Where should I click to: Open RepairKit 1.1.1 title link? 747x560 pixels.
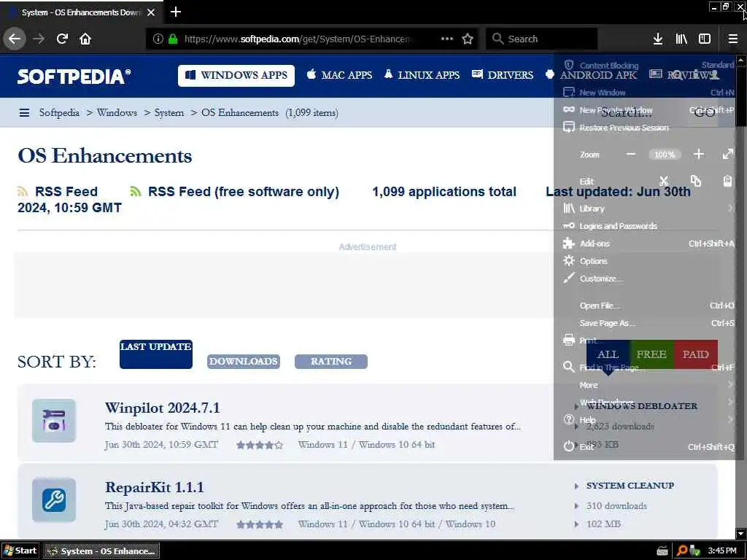coord(155,487)
